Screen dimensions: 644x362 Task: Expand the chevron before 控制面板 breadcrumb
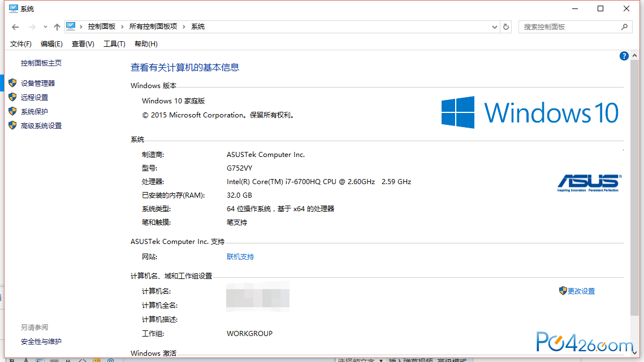tap(81, 27)
